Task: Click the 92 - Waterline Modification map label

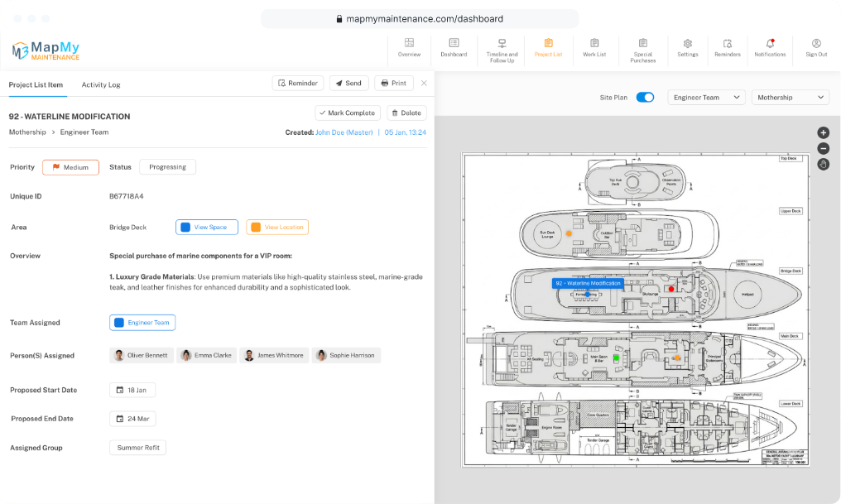Action: [588, 283]
